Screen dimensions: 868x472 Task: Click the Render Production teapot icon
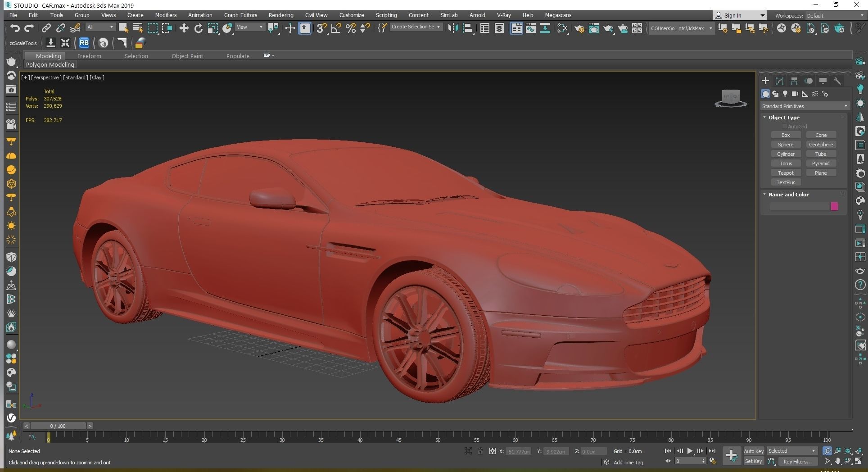pos(608,28)
